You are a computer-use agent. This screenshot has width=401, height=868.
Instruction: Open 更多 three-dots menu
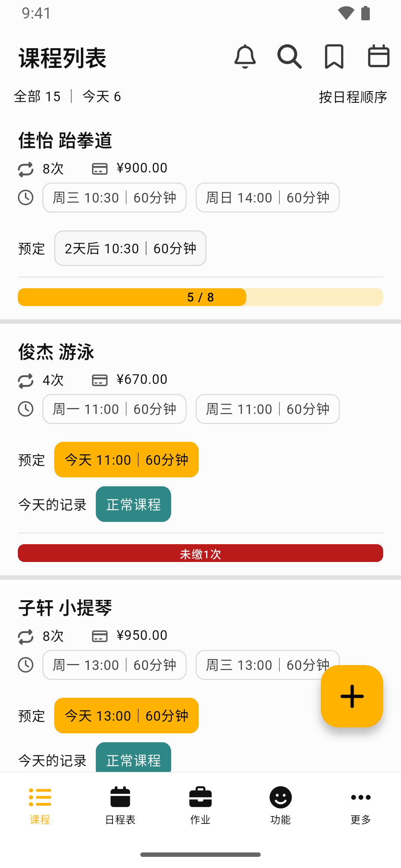click(361, 805)
